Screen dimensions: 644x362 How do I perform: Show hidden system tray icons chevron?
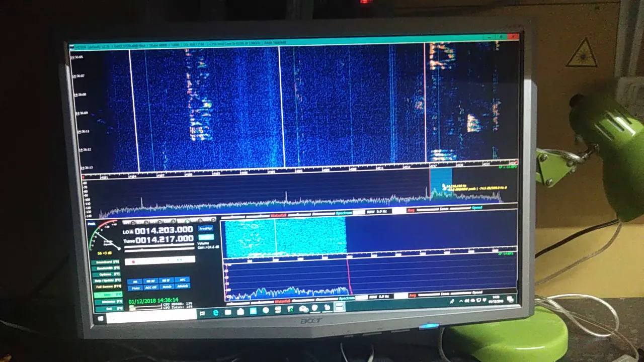[x=461, y=301]
